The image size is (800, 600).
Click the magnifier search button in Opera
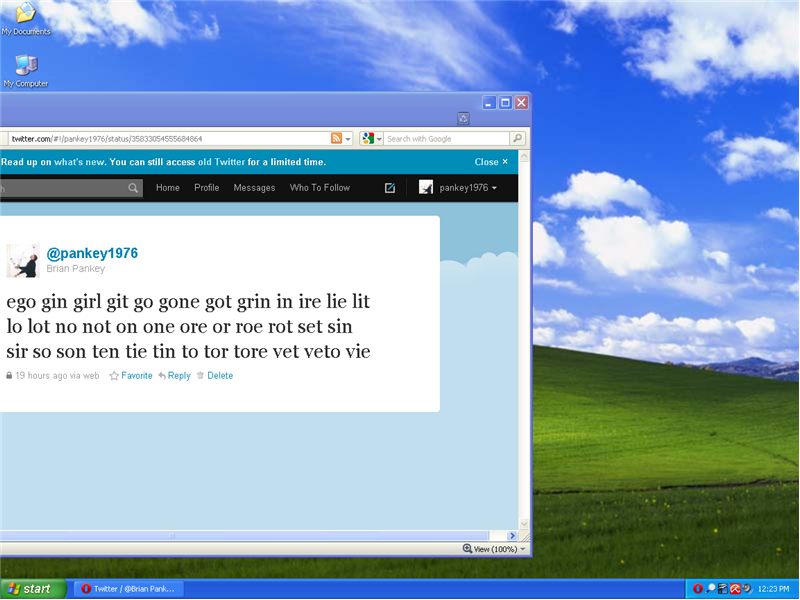coord(517,138)
